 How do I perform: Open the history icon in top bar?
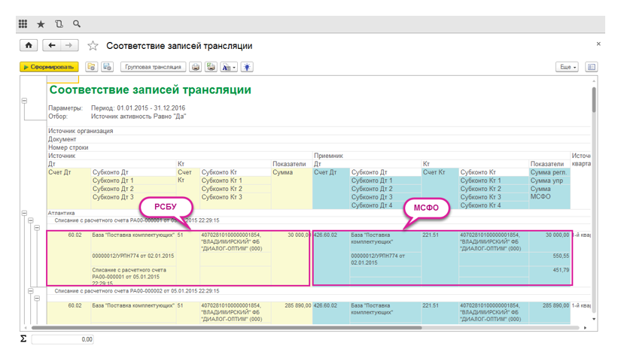pyautogui.click(x=59, y=24)
